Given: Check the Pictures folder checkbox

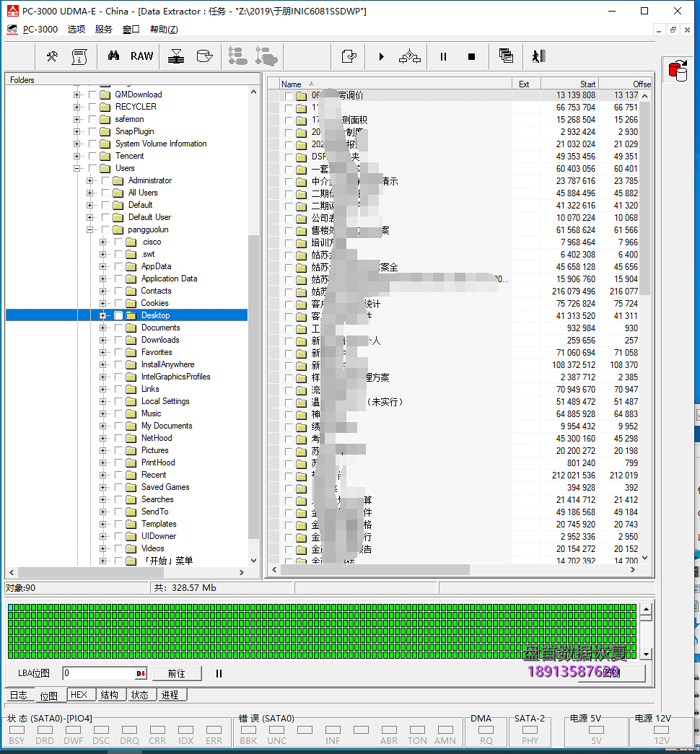Looking at the screenshot, I should 118,450.
